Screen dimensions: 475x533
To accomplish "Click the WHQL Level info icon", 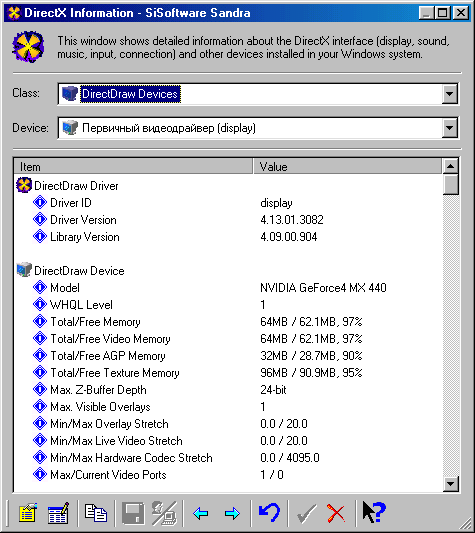I will click(x=40, y=304).
